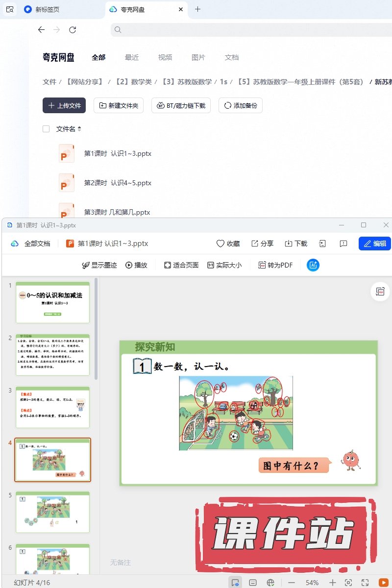Toggle the 文件名 sort arrow
Viewport: 392px width, 588px height.
[79, 129]
